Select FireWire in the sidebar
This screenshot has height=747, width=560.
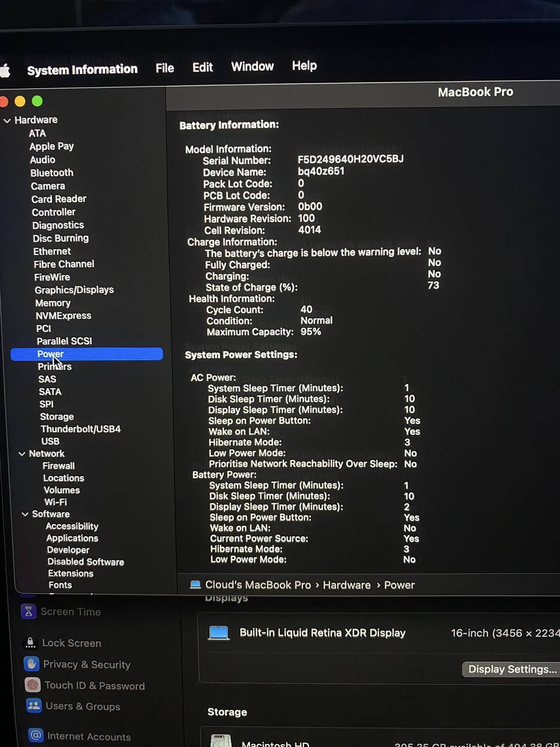tap(52, 277)
